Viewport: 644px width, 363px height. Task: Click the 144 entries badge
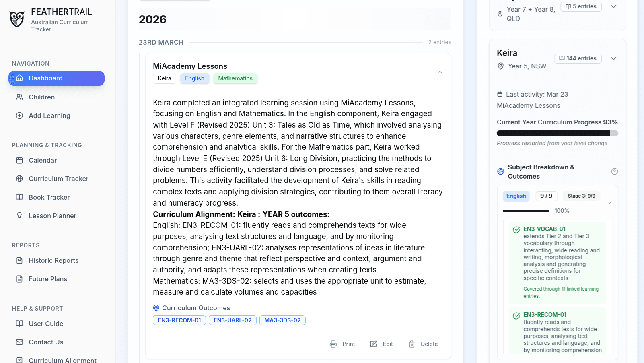coord(578,58)
